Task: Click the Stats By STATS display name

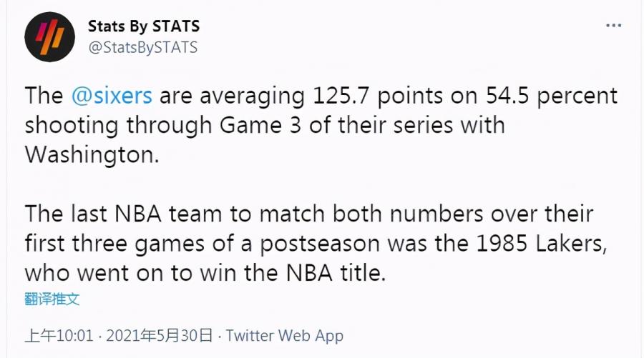Action: click(x=144, y=26)
